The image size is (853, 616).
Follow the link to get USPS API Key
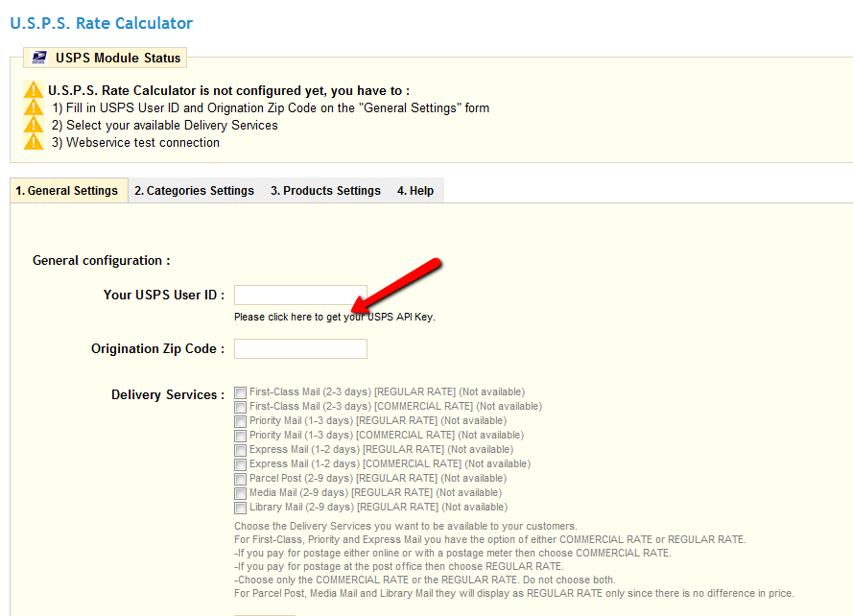(x=335, y=317)
